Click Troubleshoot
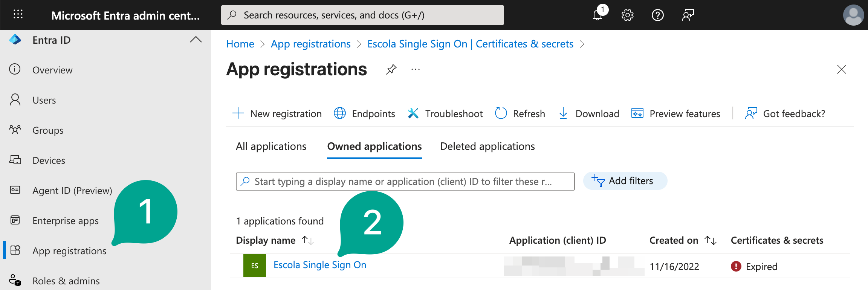Screen dimensions: 868x290 tap(445, 113)
